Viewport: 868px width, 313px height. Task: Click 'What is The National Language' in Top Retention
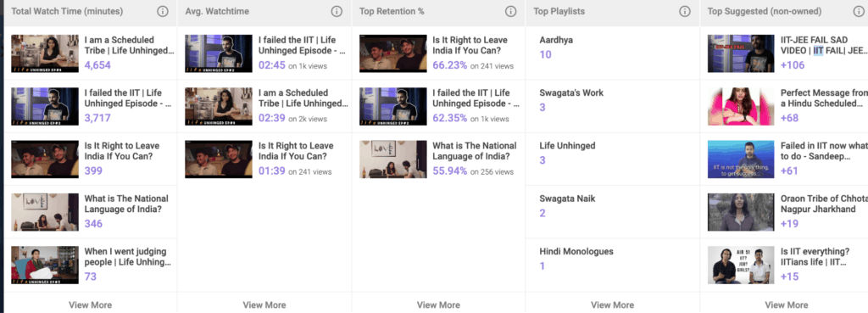coord(475,151)
